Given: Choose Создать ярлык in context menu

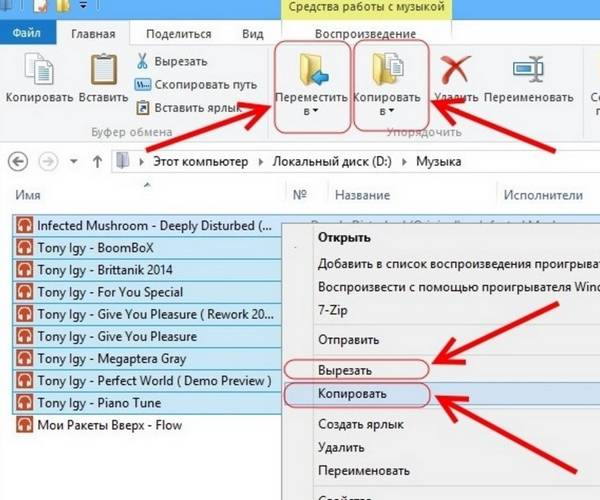Looking at the screenshot, I should point(361,424).
